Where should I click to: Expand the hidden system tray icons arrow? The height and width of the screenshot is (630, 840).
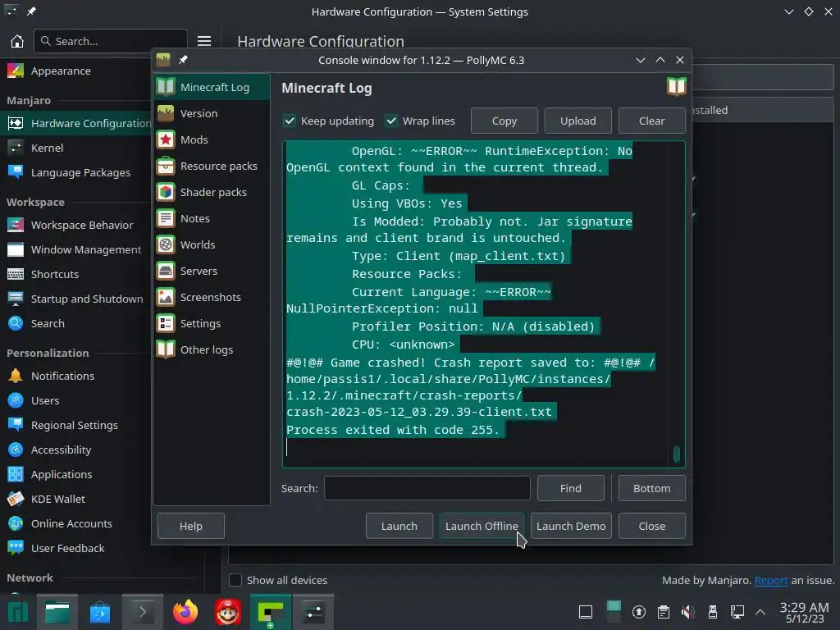point(760,612)
